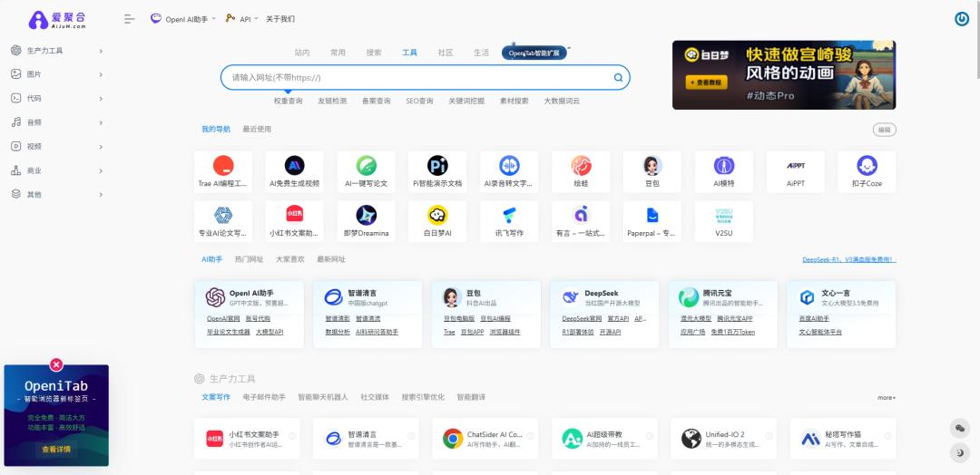Open the API dropdown menu

(x=242, y=19)
